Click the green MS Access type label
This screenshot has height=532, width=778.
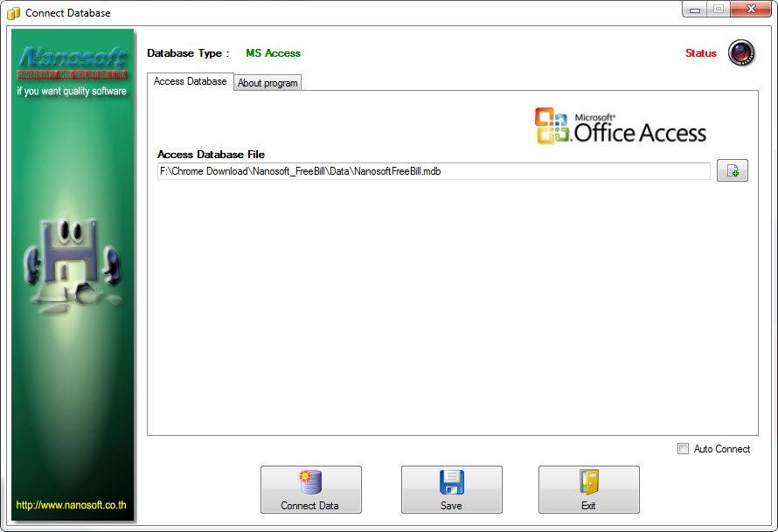coord(273,53)
